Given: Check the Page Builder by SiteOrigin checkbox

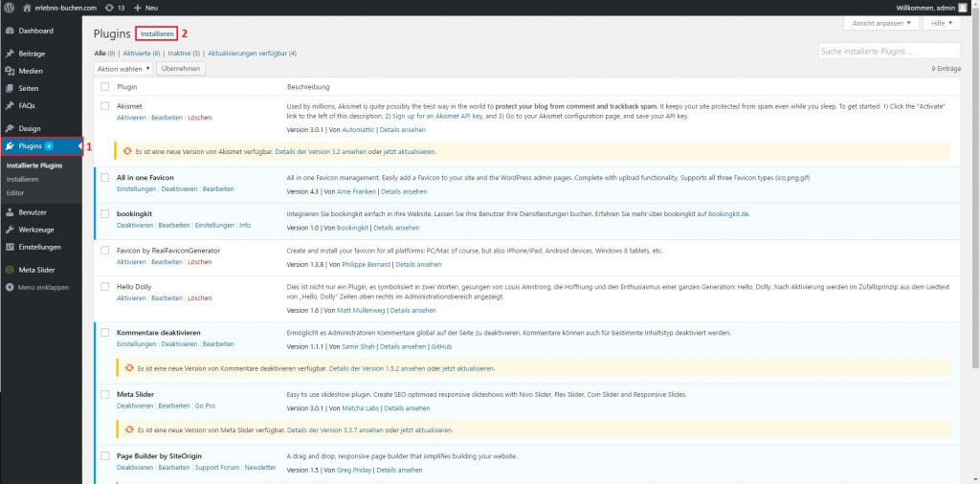Looking at the screenshot, I should click(105, 456).
